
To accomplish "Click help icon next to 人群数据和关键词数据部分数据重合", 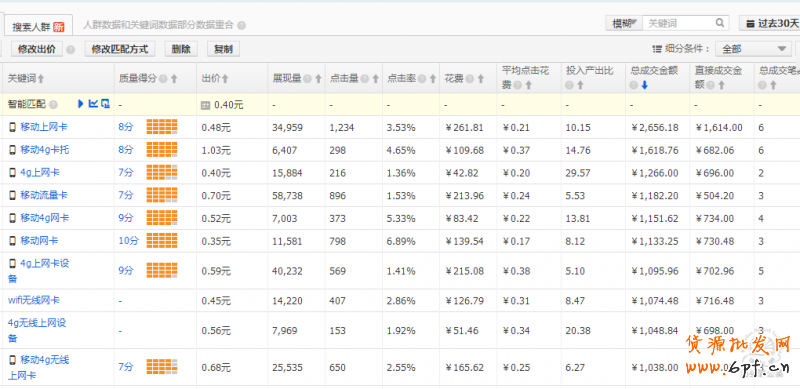I will click(x=242, y=25).
